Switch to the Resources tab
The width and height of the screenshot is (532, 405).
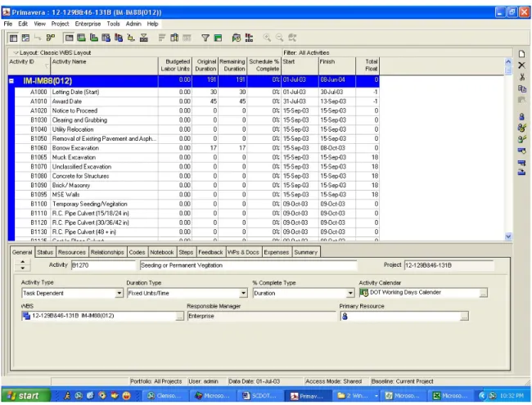[71, 252]
